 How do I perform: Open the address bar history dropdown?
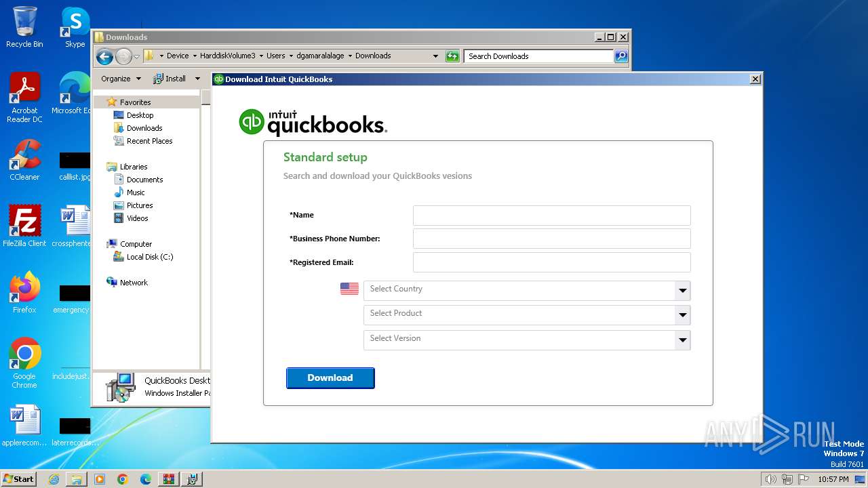pyautogui.click(x=435, y=56)
